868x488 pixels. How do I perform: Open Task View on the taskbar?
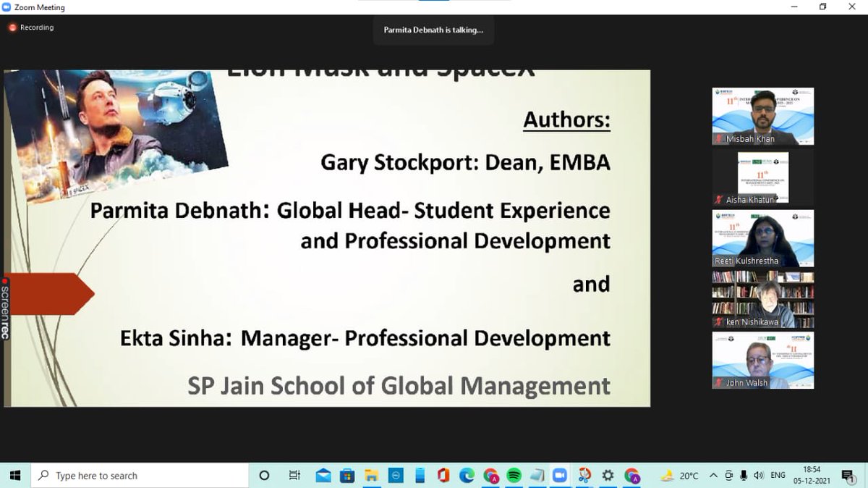[x=294, y=476]
